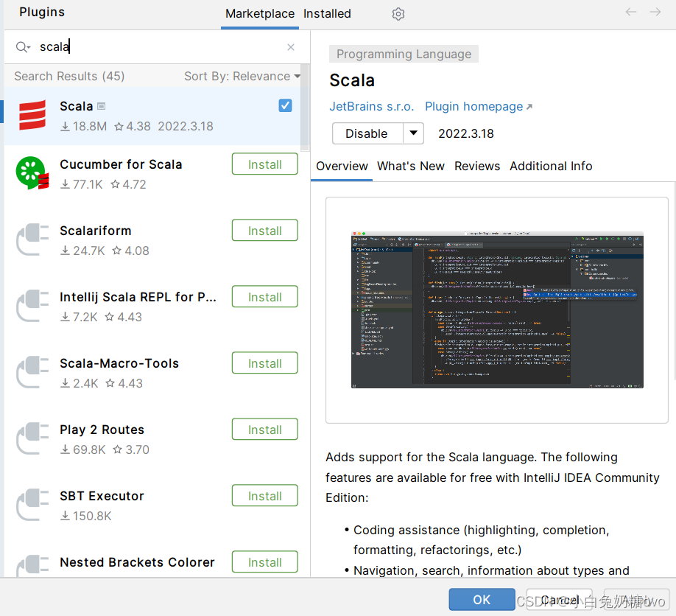Image resolution: width=676 pixels, height=616 pixels.
Task: Install the Cucumber for Scala plugin
Action: 264,164
